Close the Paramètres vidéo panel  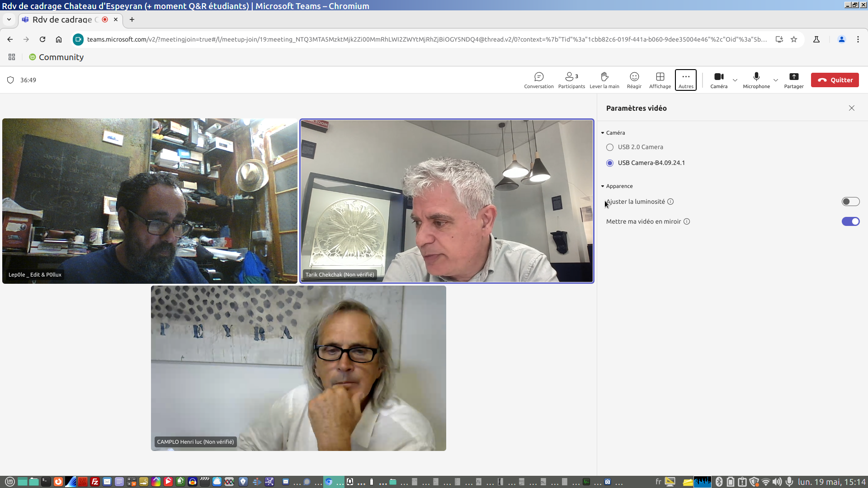[x=851, y=108]
